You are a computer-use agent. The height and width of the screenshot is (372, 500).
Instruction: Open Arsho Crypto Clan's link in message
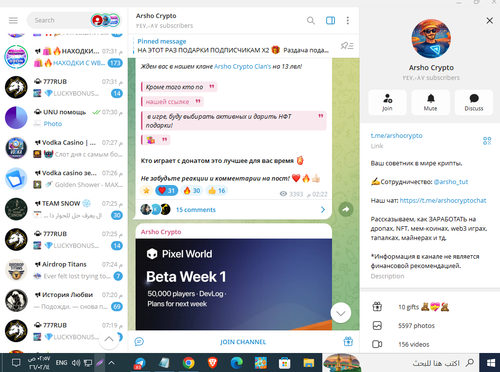click(242, 66)
